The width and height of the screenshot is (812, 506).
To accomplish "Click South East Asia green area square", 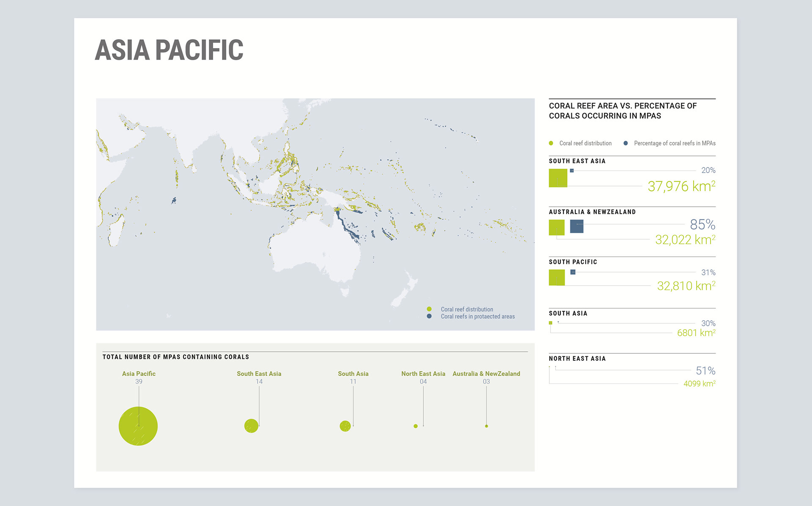I will pos(558,178).
